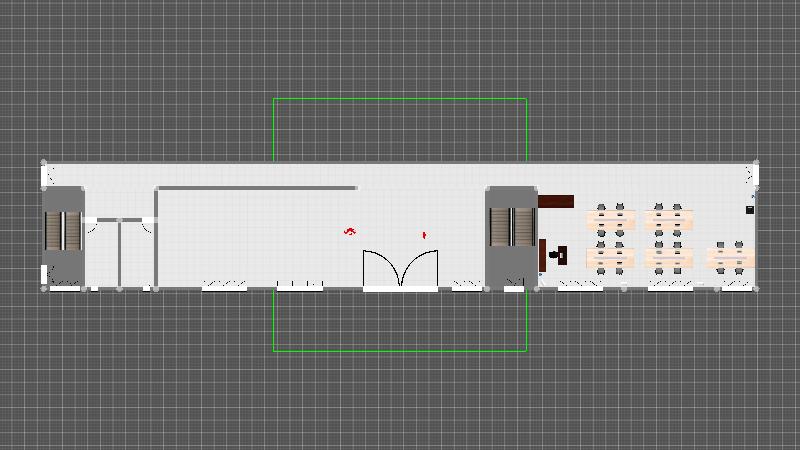
Task: Select the reception desk with chair
Action: pyautogui.click(x=553, y=256)
